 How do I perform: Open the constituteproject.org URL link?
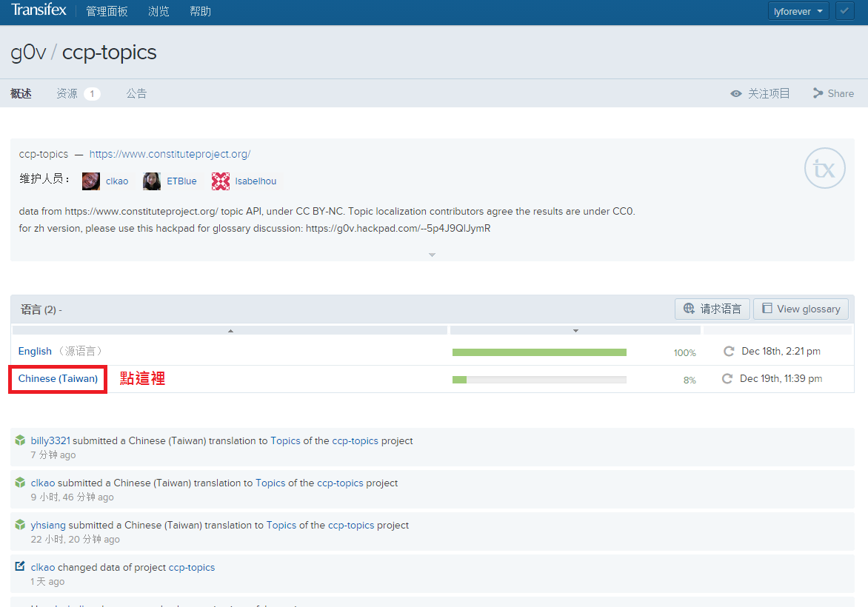[170, 154]
